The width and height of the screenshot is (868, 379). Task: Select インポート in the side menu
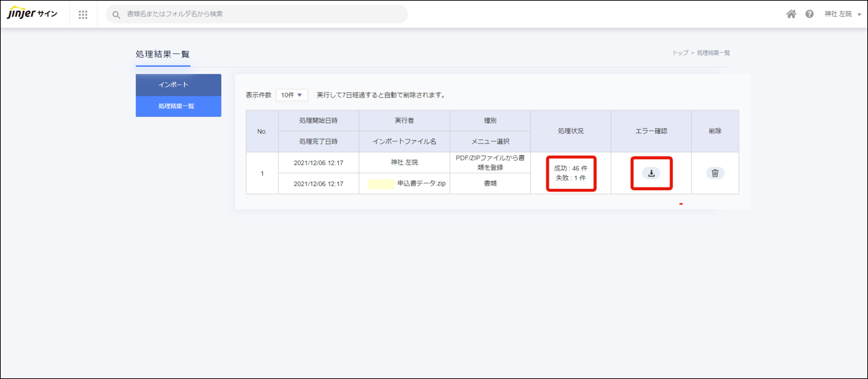(x=178, y=85)
